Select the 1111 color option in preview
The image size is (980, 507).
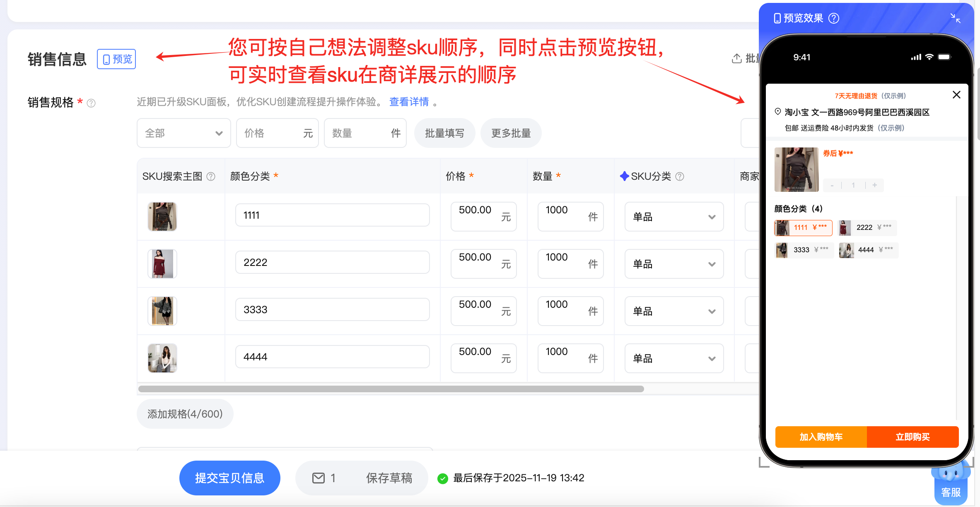click(x=803, y=227)
